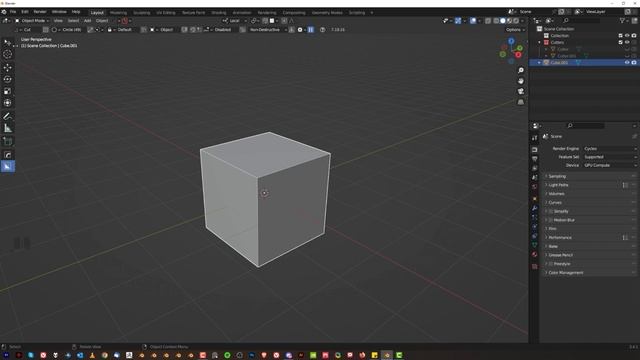Image resolution: width=640 pixels, height=360 pixels.
Task: Select the Cube.001 row in outliner
Action: tap(584, 62)
